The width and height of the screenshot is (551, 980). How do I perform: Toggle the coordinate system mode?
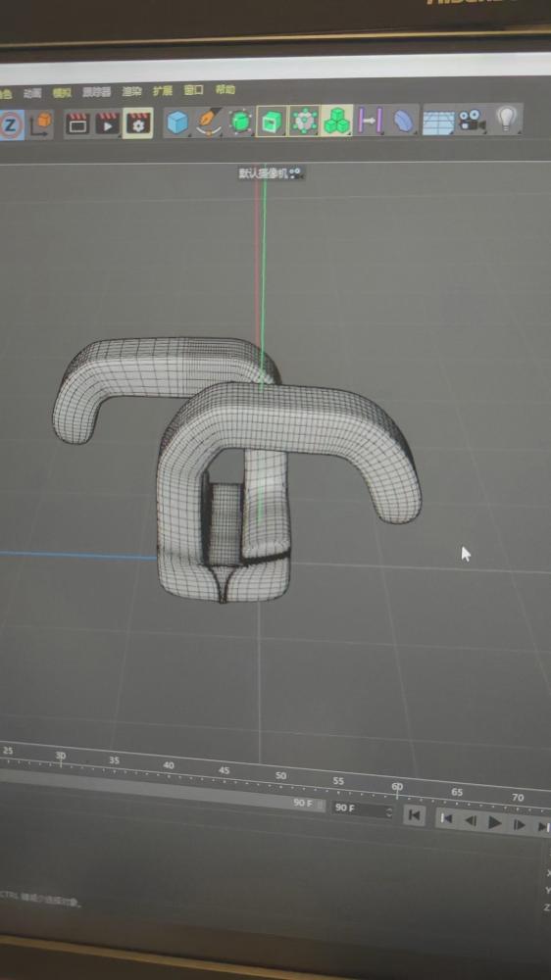[x=40, y=125]
